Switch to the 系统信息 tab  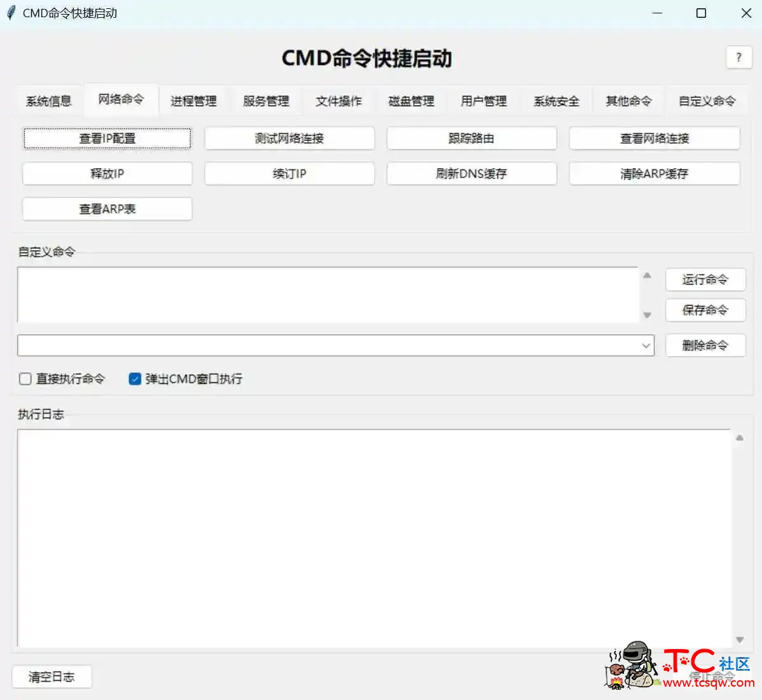coord(48,100)
